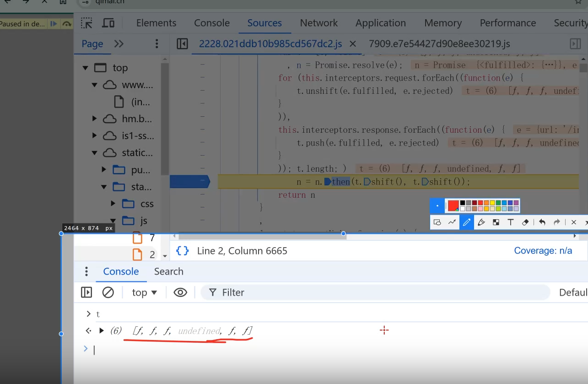The image size is (588, 384).
Task: Show the console sidebar icon
Action: pyautogui.click(x=86, y=292)
